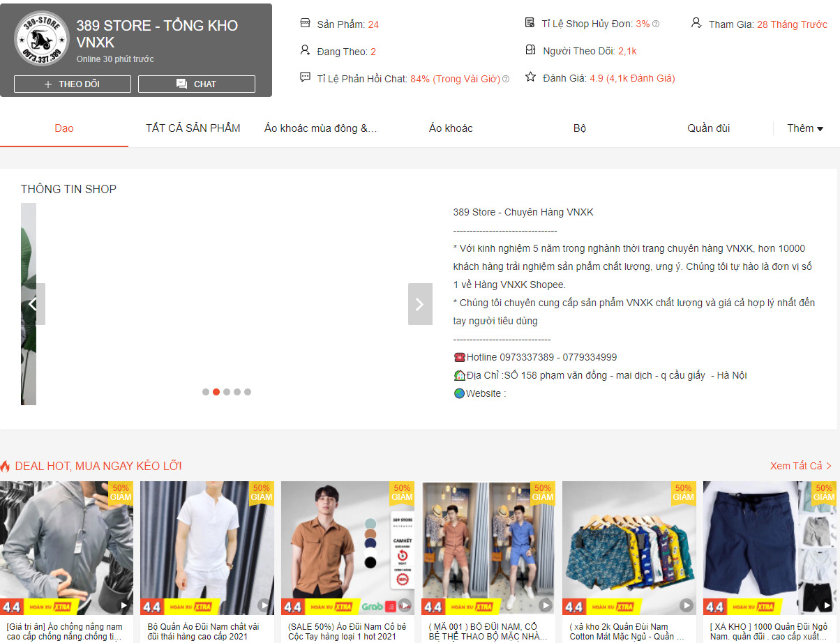Follow shop with THEO DÕI button
Viewport: 840px width, 643px height.
click(x=73, y=84)
